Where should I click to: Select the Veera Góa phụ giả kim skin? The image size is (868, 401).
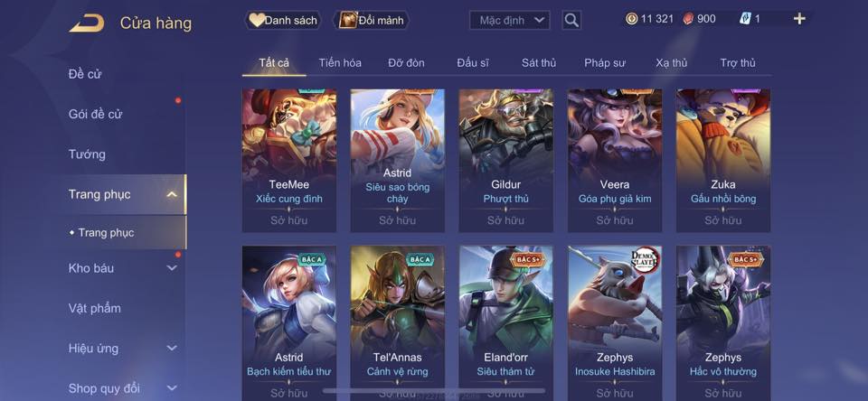pos(615,161)
